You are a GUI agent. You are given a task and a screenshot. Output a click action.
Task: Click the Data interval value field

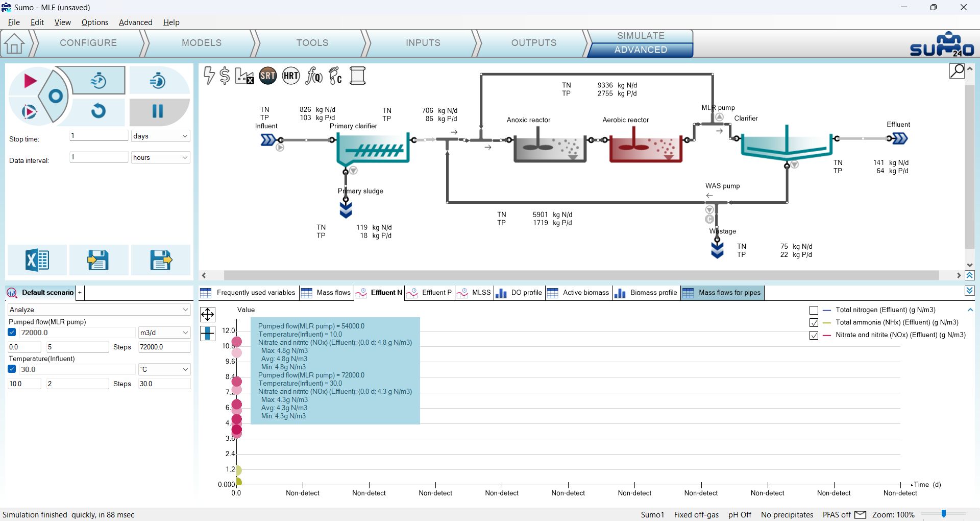click(x=99, y=157)
